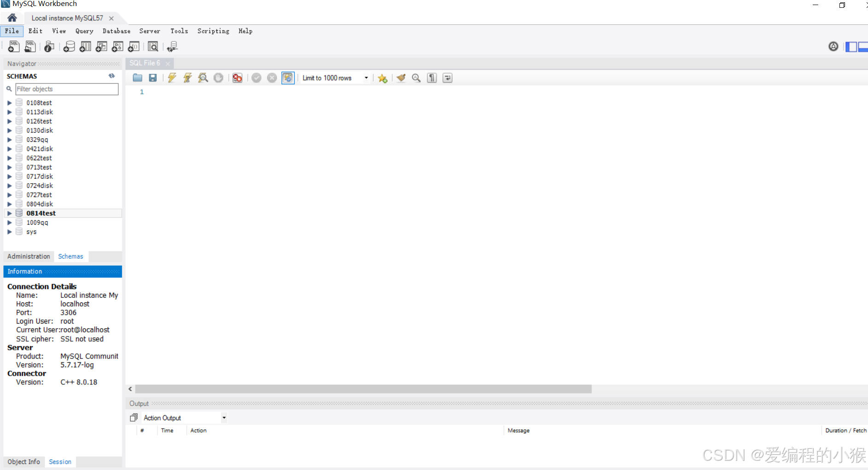Image resolution: width=868 pixels, height=470 pixels.
Task: Run EXPLAIN on the current statement
Action: 203,78
